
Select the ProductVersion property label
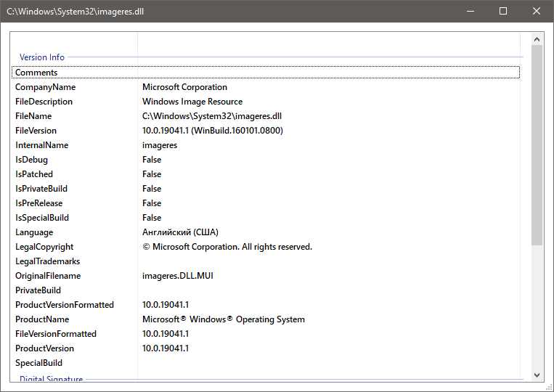click(x=44, y=348)
